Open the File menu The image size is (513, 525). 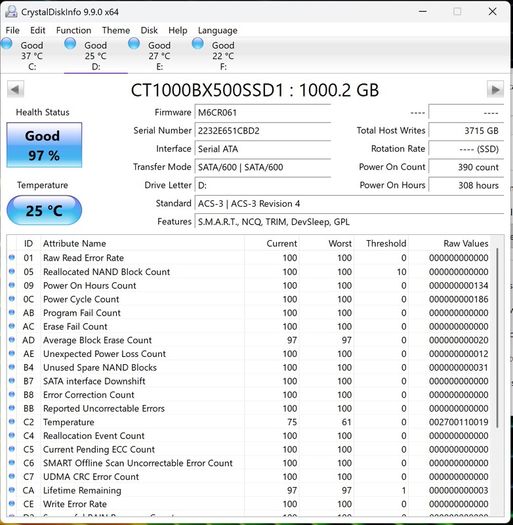(12, 30)
